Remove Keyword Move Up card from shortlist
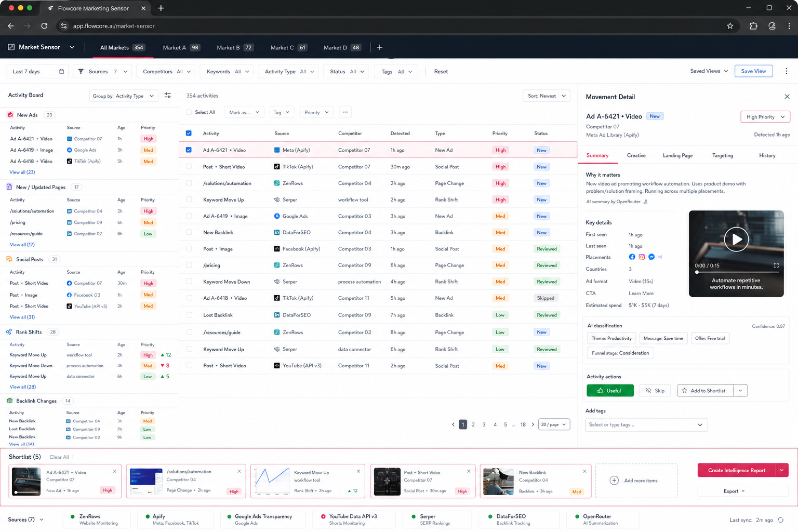798x532 pixels. click(358, 472)
